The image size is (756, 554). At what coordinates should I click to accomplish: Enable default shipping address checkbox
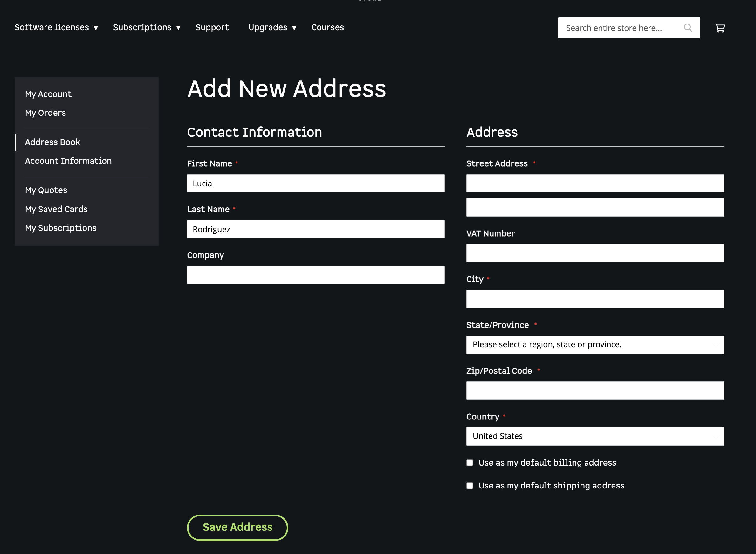(470, 486)
